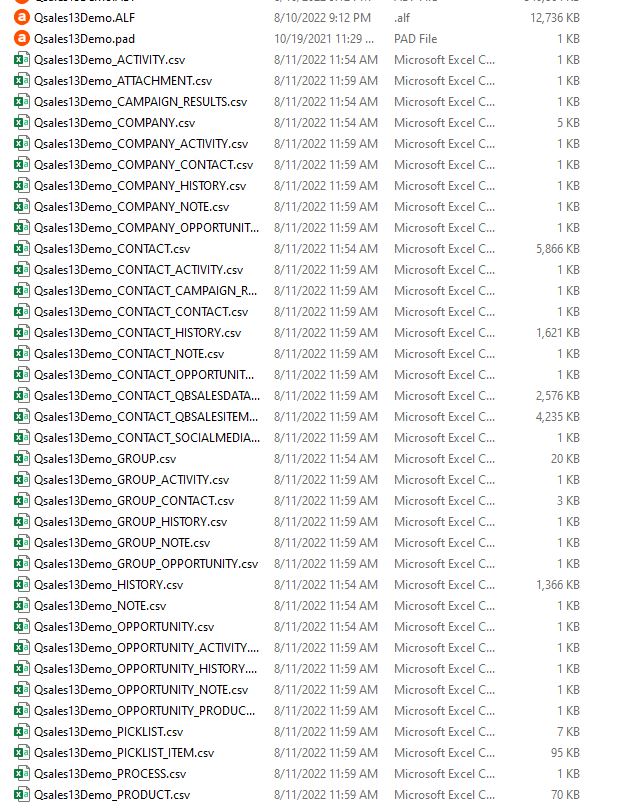Click Excel icon beside Qsales13Demo_COMPANY.csv
Image resolution: width=624 pixels, height=808 pixels.
click(x=22, y=123)
